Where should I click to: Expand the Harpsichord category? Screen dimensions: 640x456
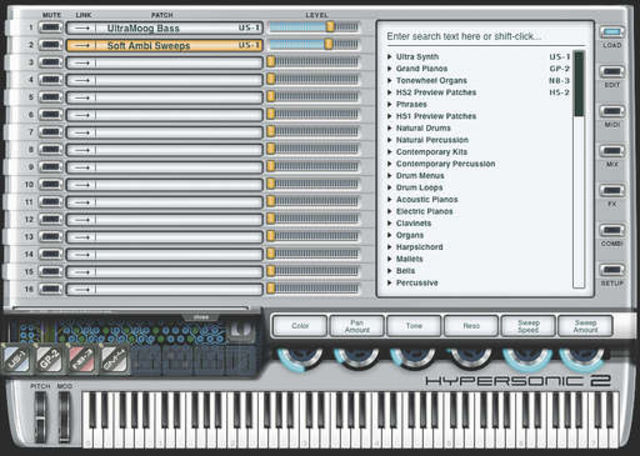coord(390,247)
